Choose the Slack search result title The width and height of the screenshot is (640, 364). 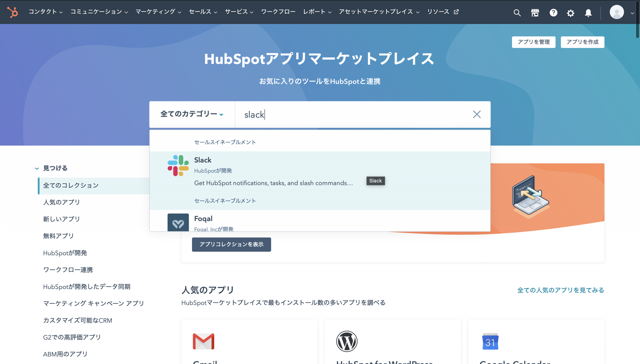pyautogui.click(x=203, y=160)
